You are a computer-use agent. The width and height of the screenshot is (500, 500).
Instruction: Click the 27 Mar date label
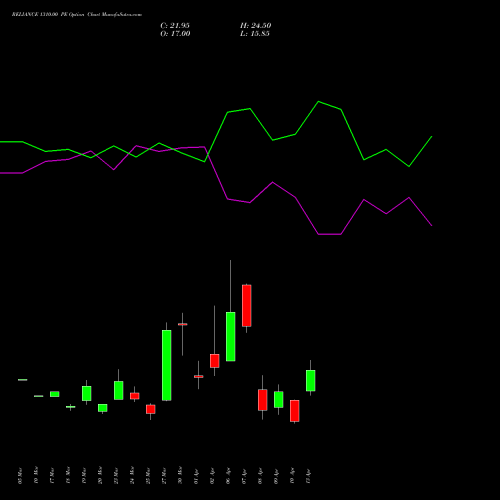pos(164,476)
